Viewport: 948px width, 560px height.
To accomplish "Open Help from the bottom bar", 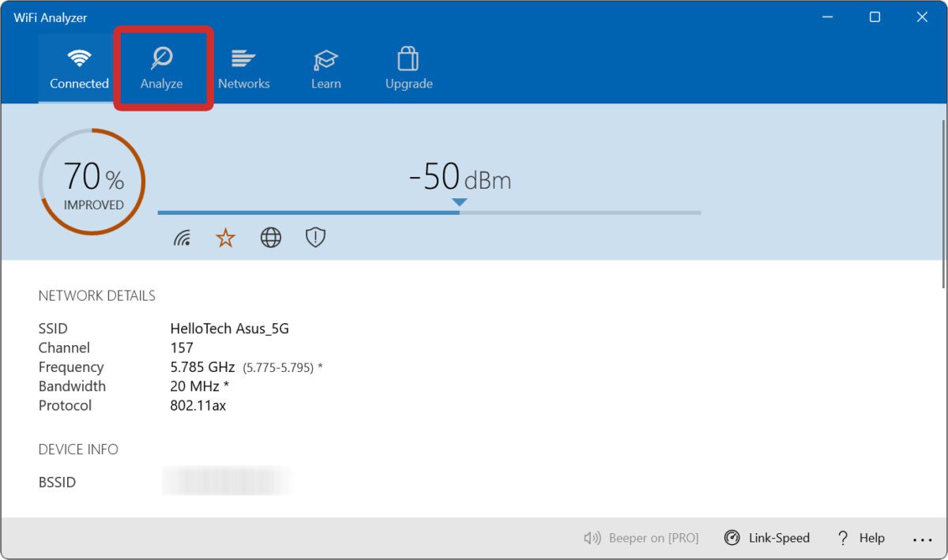I will (861, 538).
